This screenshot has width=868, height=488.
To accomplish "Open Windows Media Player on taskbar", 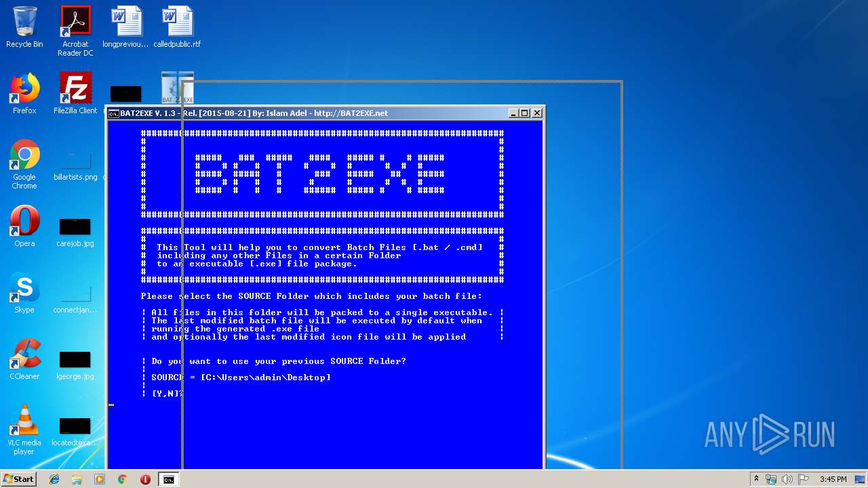I will 100,479.
